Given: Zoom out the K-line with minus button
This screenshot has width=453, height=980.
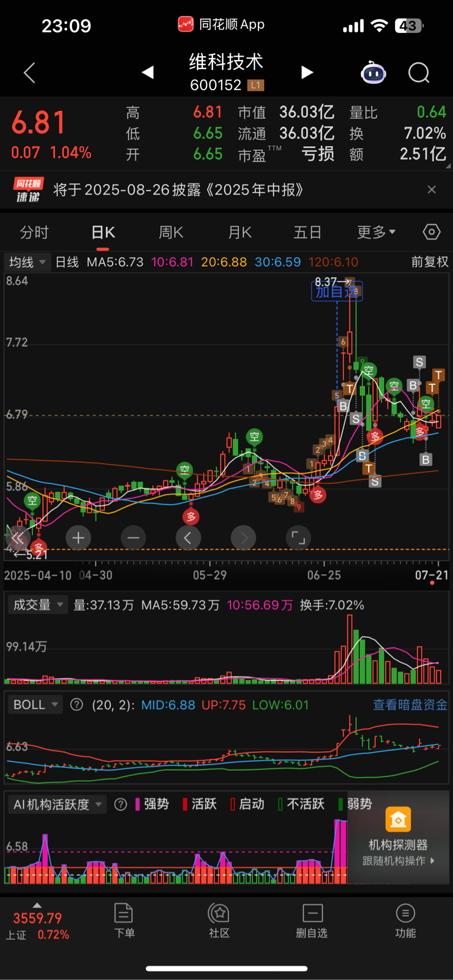Looking at the screenshot, I should point(133,538).
